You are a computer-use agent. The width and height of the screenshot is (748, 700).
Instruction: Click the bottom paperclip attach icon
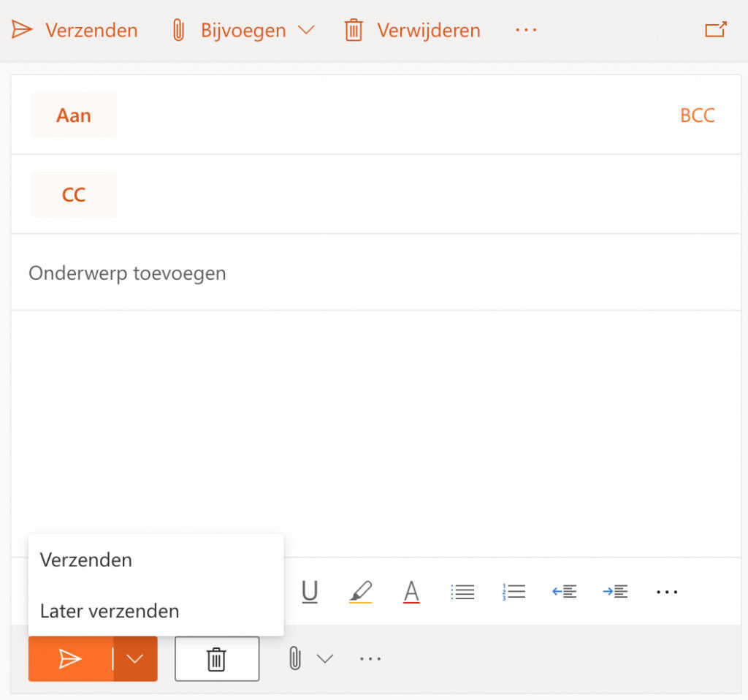(x=295, y=659)
